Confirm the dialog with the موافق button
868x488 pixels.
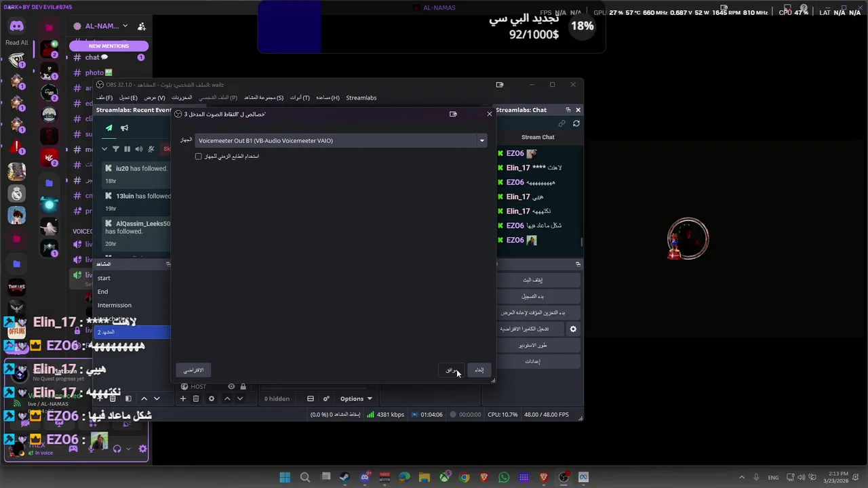click(x=451, y=370)
